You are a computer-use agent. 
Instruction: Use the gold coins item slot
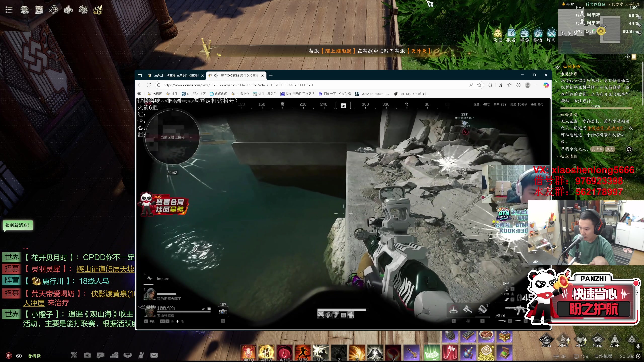point(486,352)
